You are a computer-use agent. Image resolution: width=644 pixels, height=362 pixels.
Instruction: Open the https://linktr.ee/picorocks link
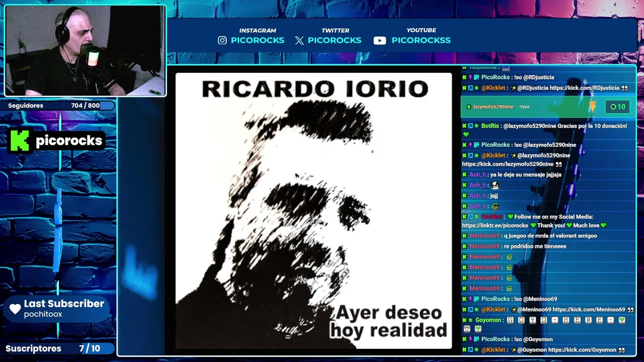click(x=495, y=226)
